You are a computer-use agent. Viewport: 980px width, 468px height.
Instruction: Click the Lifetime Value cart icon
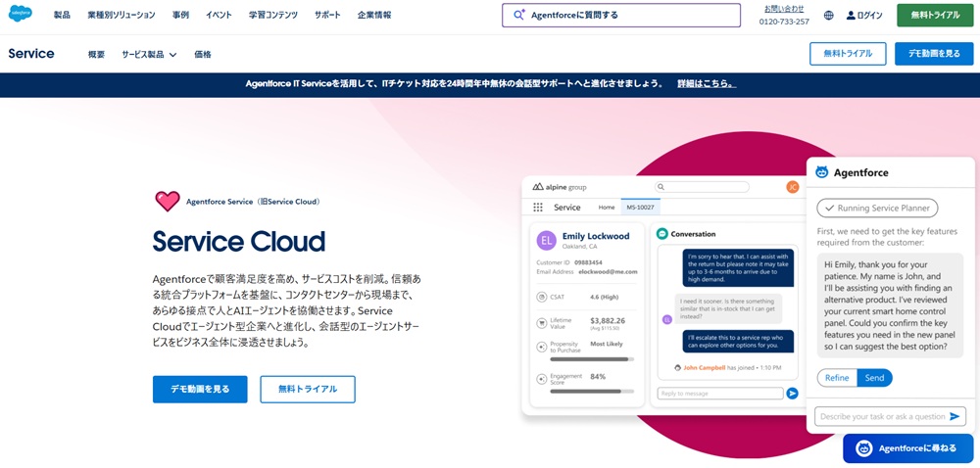[541, 323]
